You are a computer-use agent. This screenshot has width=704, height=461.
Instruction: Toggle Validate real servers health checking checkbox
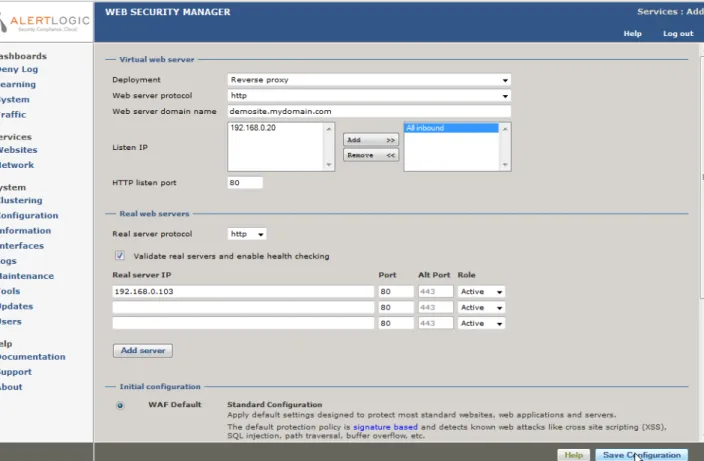coord(119,256)
